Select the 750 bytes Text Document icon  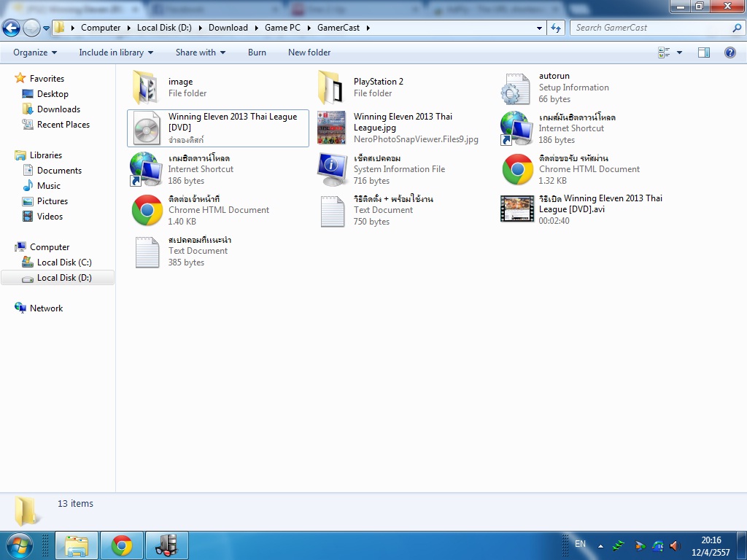pyautogui.click(x=332, y=211)
